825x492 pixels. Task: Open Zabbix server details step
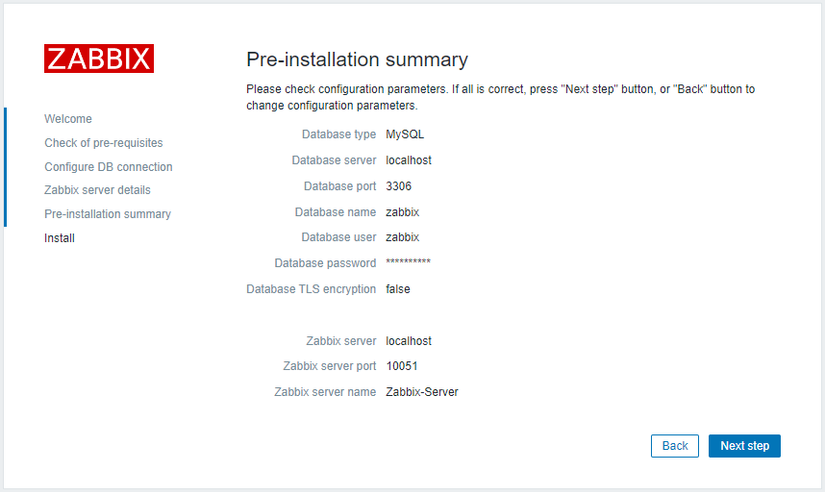tap(97, 190)
